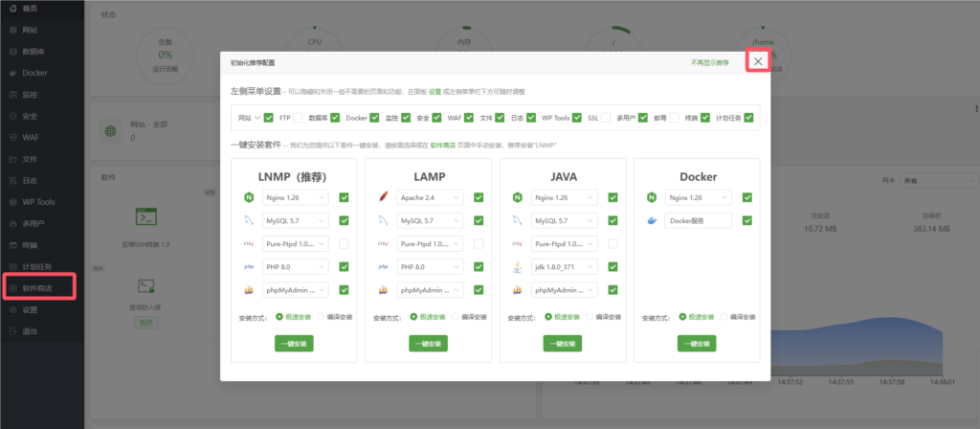This screenshot has height=429, width=980.
Task: Open Nginx 1.26 dropdown in Docker card
Action: (699, 197)
